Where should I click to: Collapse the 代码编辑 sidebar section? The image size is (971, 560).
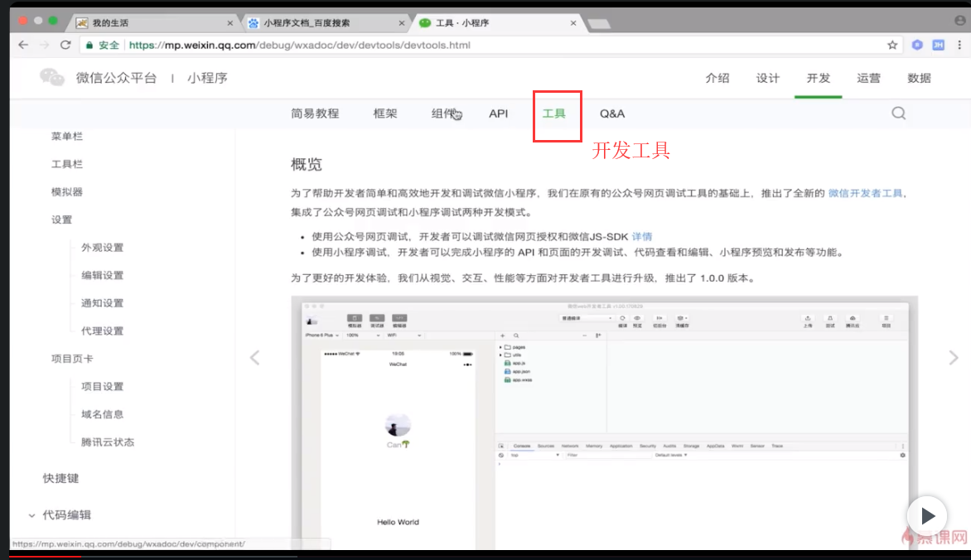[31, 514]
